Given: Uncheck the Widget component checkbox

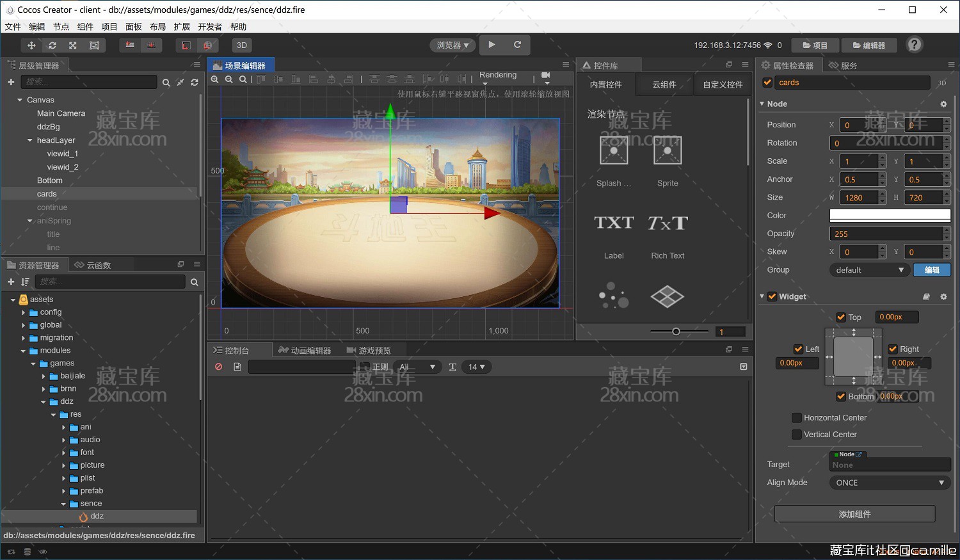Looking at the screenshot, I should point(772,296).
